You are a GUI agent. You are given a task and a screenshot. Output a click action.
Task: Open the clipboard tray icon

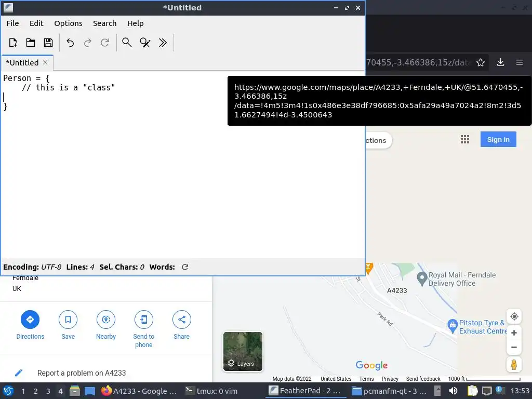click(472, 391)
